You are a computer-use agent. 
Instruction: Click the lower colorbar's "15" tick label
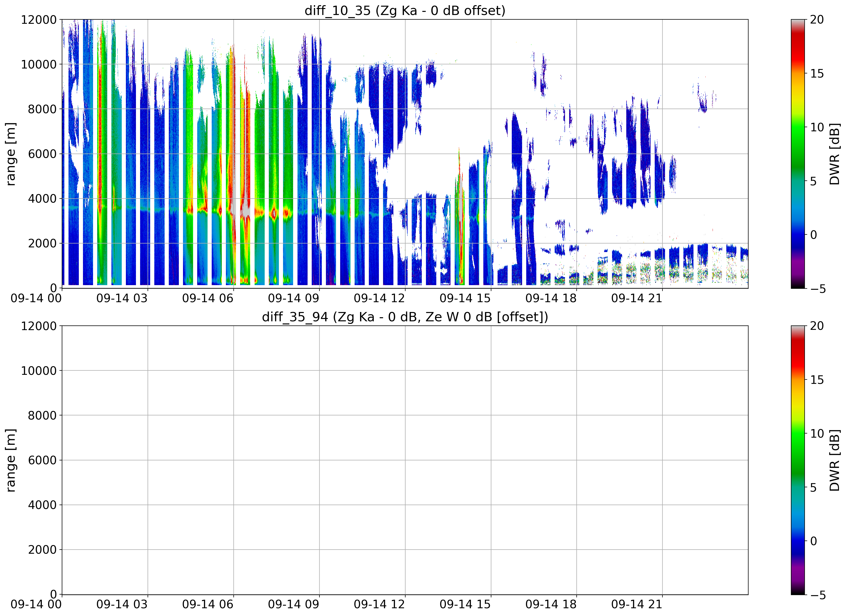click(x=817, y=380)
